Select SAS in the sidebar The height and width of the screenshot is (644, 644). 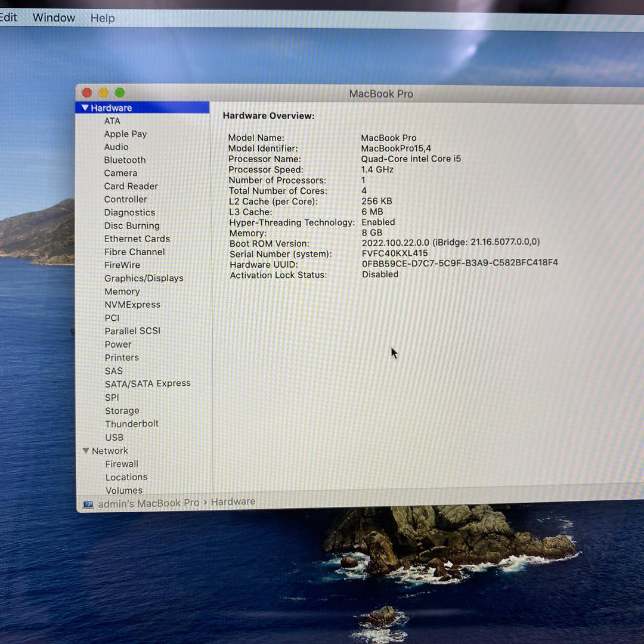113,371
